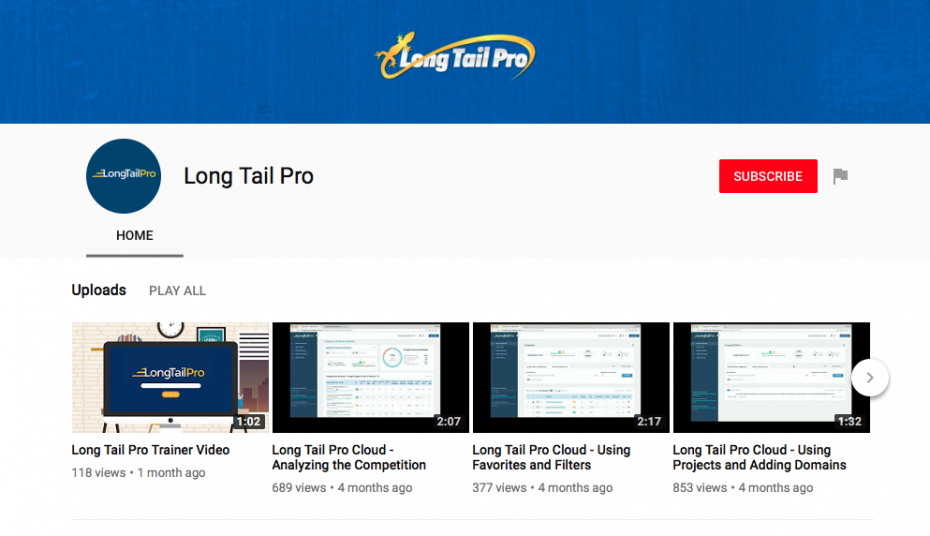This screenshot has width=930, height=536.
Task: Click the report flag icon
Action: [840, 177]
